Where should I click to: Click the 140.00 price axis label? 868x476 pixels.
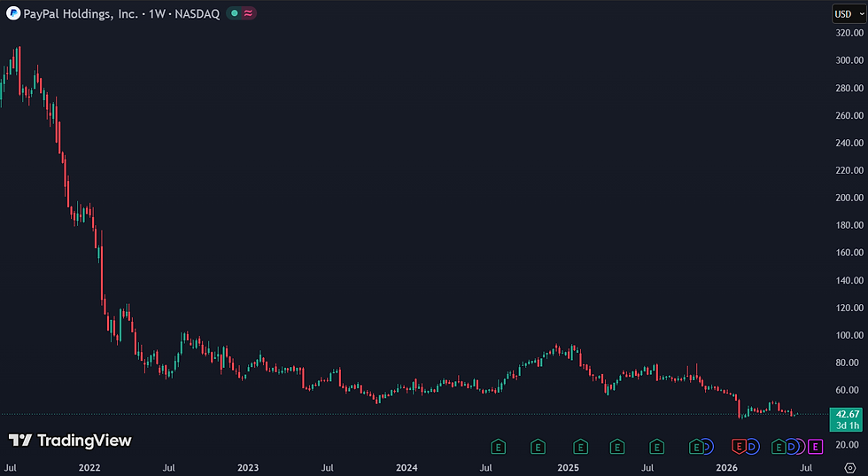click(x=849, y=280)
